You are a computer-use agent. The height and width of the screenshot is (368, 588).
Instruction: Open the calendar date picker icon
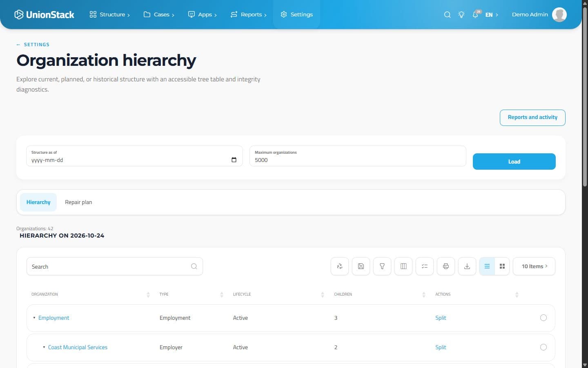[x=234, y=160]
